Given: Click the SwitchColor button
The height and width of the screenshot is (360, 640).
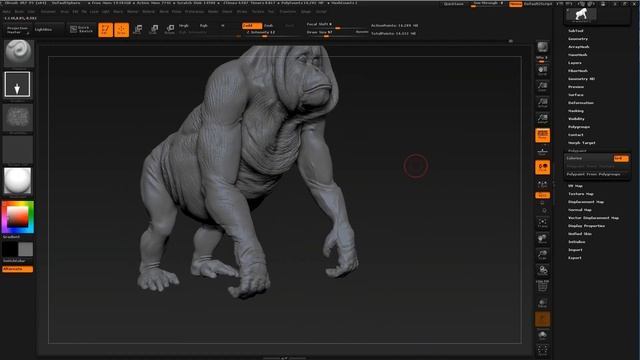Looking at the screenshot, I should click(x=14, y=261).
